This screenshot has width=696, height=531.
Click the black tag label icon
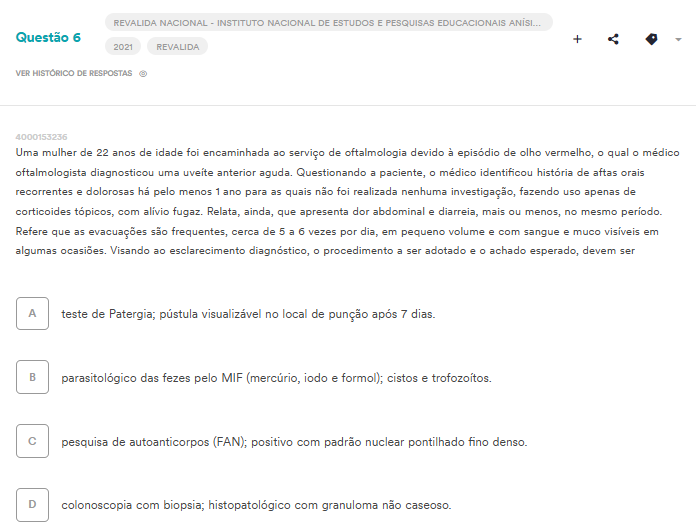651,39
